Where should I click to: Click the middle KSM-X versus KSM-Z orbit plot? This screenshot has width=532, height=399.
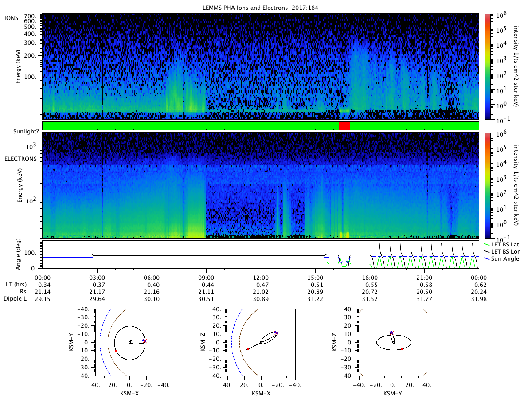pos(261,342)
